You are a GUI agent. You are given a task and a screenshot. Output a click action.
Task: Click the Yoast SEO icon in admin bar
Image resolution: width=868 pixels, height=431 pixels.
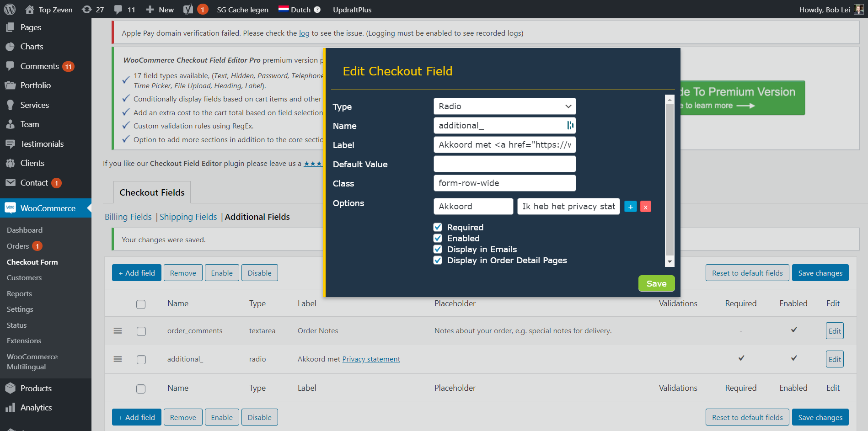188,10
